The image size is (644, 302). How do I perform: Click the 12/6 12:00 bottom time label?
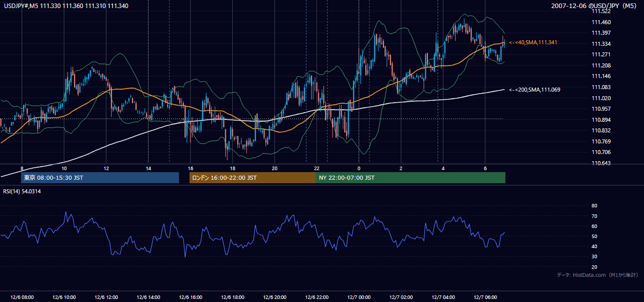point(106,297)
